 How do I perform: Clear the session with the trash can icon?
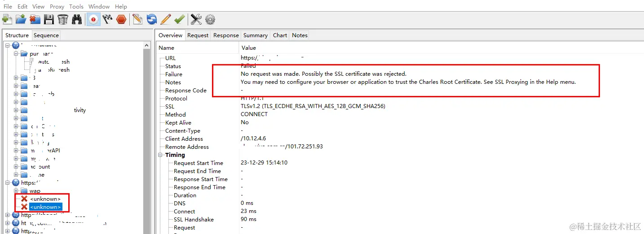click(x=62, y=19)
